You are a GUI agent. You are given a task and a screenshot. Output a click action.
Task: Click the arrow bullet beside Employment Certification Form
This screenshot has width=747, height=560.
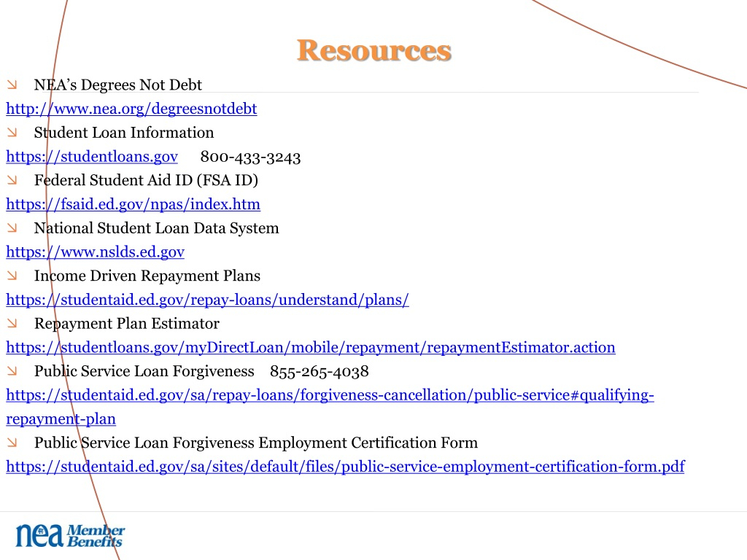[x=12, y=443]
